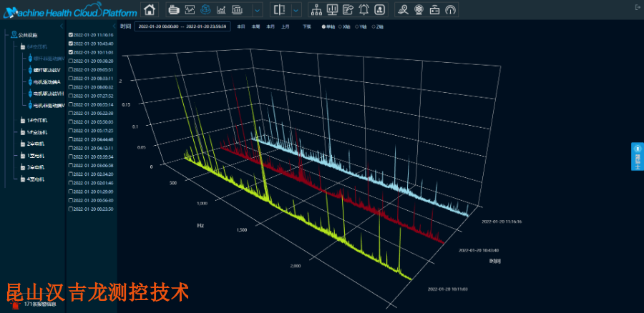Expand the chart tools dropdown arrow
The image size is (644, 313).
pos(257,9)
